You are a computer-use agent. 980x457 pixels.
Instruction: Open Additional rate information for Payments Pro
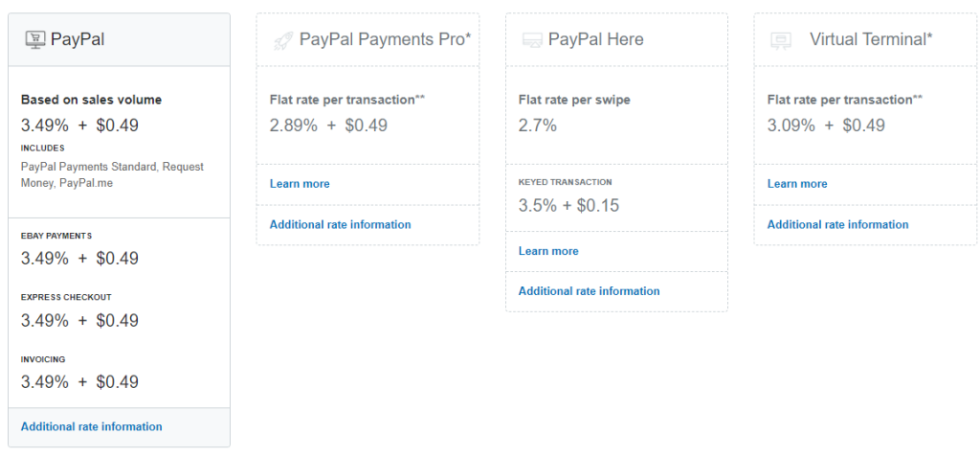pyautogui.click(x=340, y=225)
